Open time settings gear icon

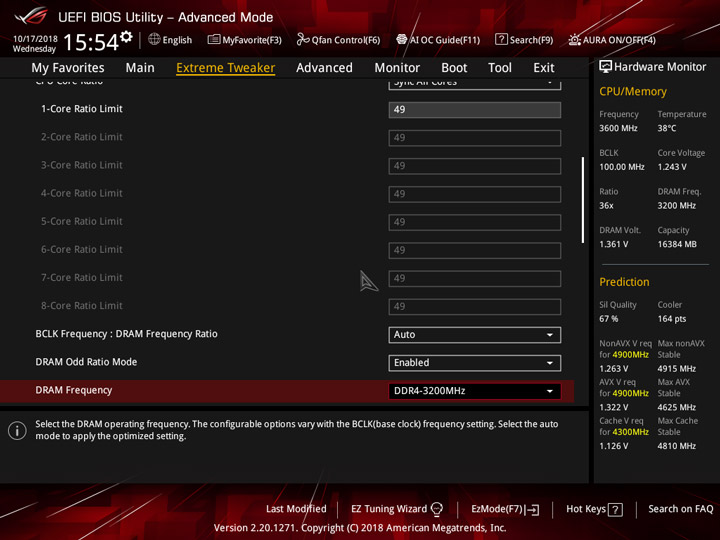click(x=126, y=36)
